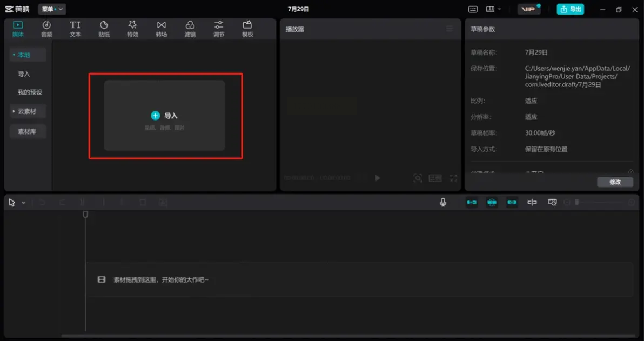Click the 导出 (Export) button
Image resolution: width=644 pixels, height=341 pixels.
click(570, 9)
